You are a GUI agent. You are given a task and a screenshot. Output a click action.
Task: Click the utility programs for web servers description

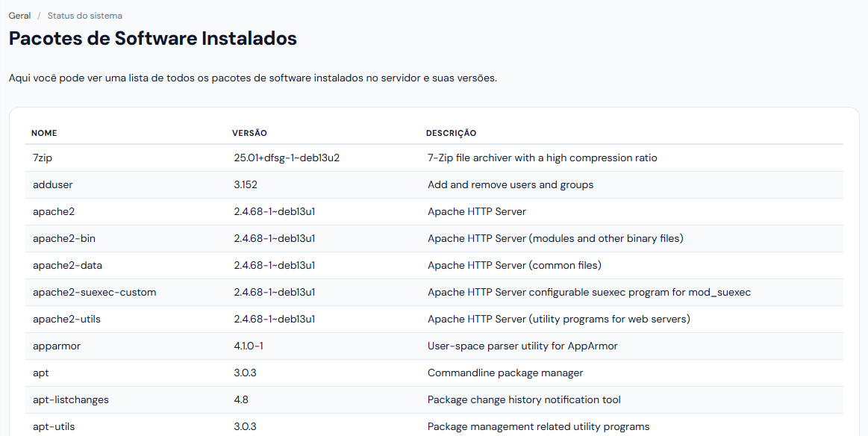point(558,319)
